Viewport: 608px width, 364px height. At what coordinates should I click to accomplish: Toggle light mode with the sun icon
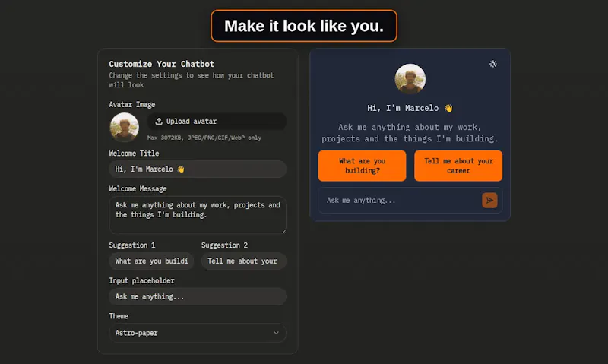pyautogui.click(x=492, y=64)
